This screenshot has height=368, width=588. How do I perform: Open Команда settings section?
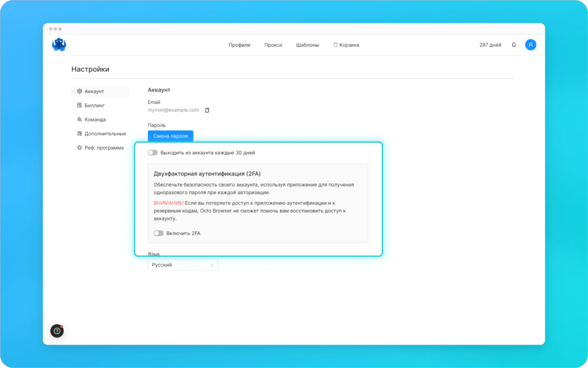[x=100, y=120]
